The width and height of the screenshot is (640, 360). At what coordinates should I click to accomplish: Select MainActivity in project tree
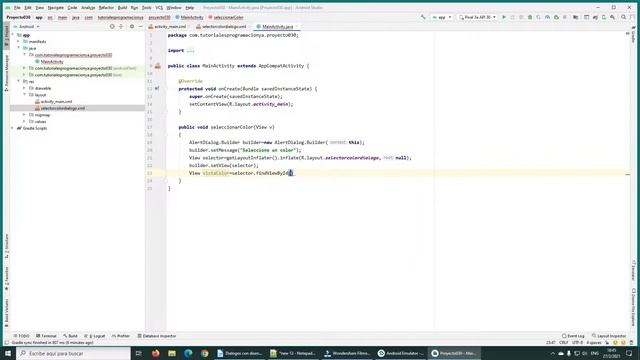coord(52,62)
